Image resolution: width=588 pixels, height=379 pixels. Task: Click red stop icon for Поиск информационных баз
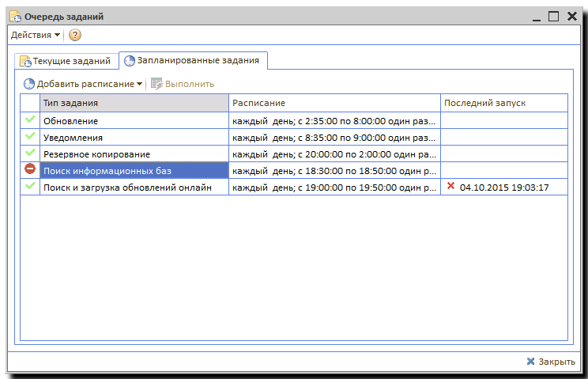coord(30,169)
